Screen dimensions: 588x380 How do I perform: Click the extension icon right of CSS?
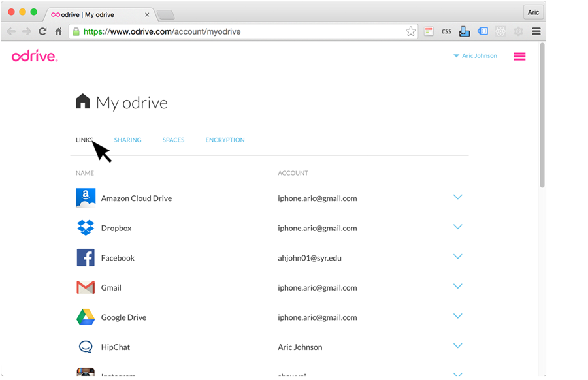[465, 31]
